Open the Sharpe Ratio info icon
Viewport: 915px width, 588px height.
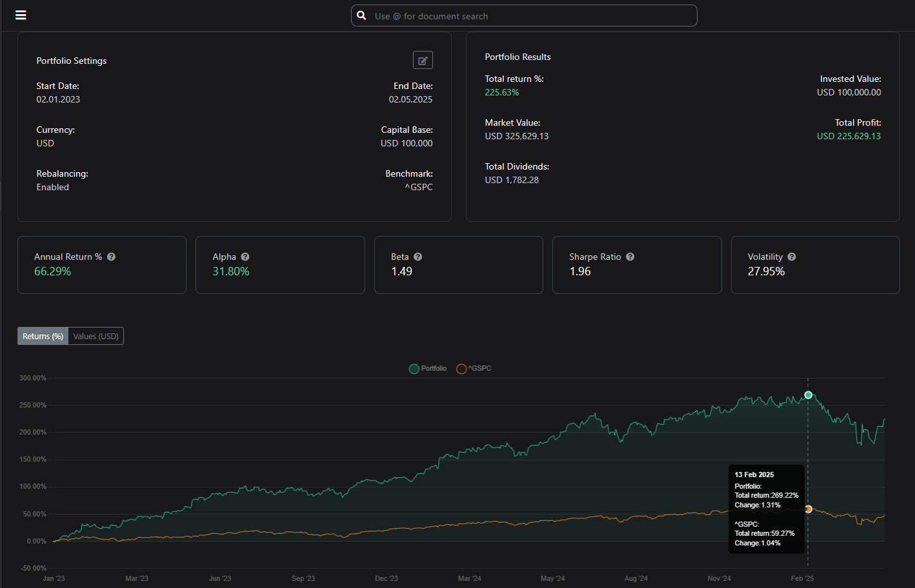click(x=630, y=256)
